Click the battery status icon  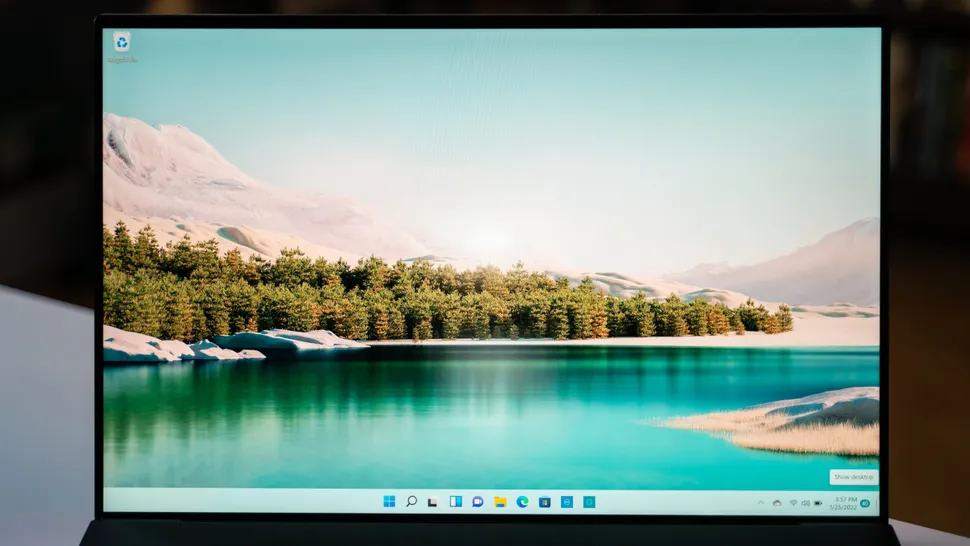(x=818, y=502)
